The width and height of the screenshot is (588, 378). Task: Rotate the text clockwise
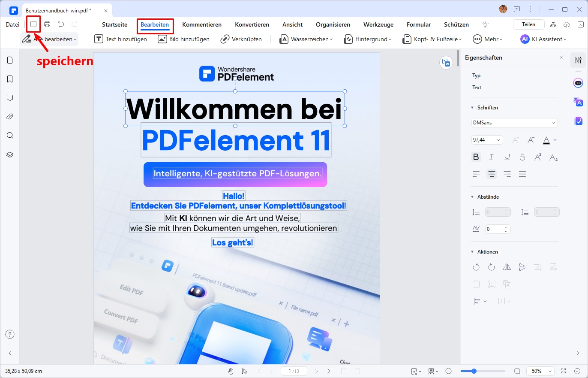pyautogui.click(x=492, y=267)
